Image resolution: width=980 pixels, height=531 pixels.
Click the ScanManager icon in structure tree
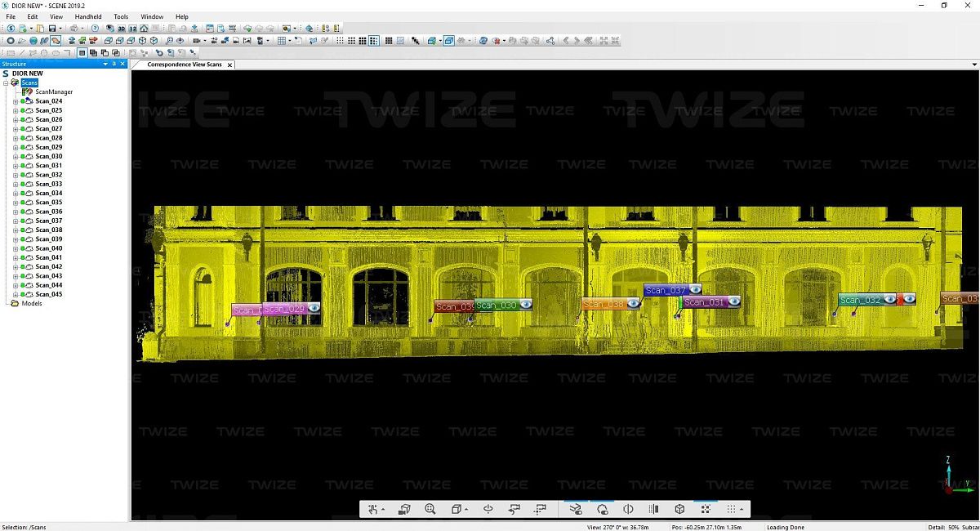coord(27,92)
